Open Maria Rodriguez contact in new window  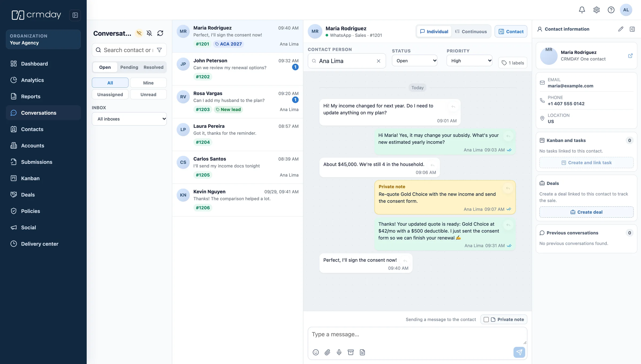click(x=630, y=56)
